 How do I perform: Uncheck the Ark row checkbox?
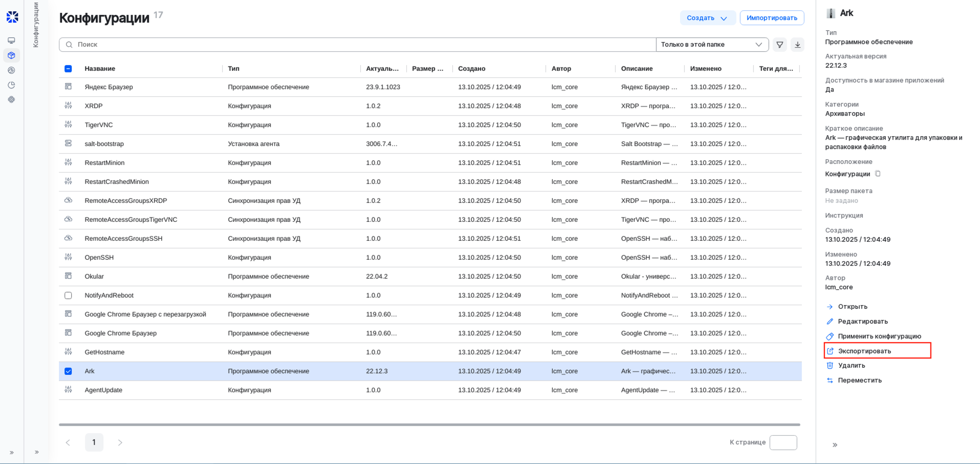pos(68,371)
